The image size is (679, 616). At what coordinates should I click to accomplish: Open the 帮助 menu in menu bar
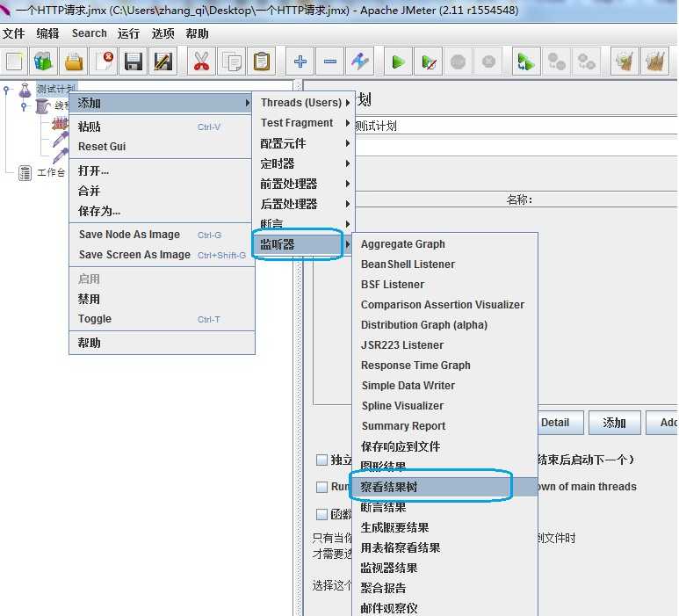click(x=197, y=33)
